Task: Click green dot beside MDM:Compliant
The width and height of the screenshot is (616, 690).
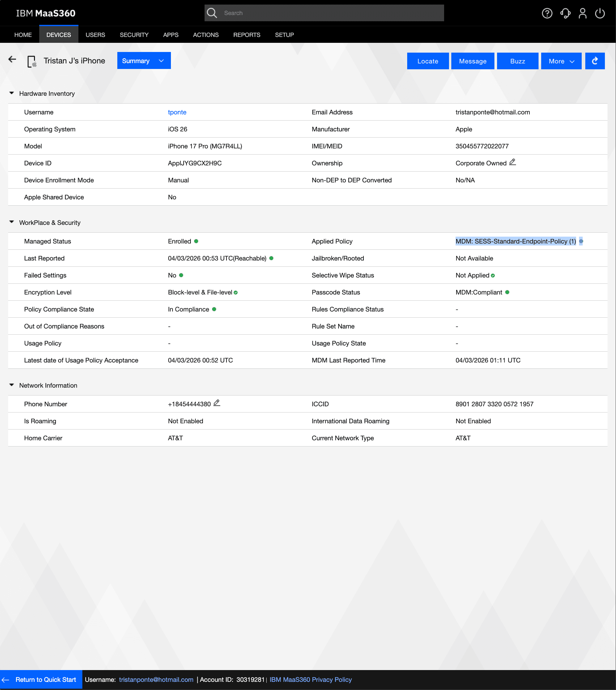Action: coord(507,292)
